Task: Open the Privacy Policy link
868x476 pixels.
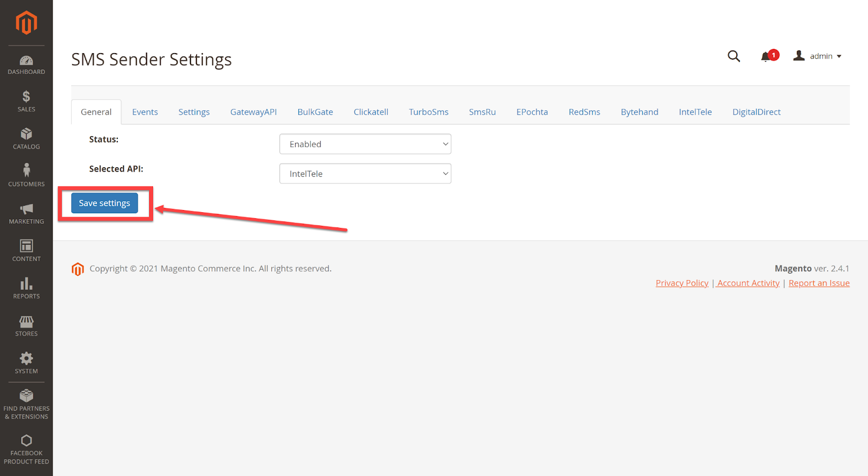Action: [x=682, y=283]
